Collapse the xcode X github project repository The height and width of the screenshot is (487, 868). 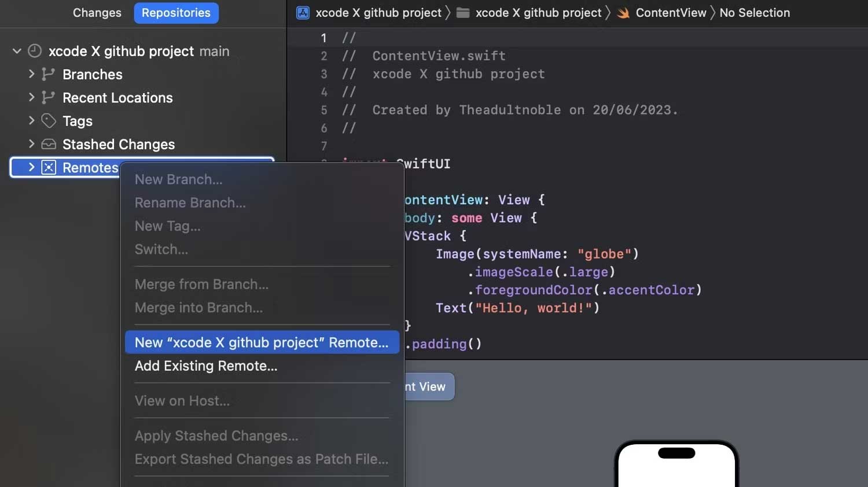pyautogui.click(x=17, y=51)
